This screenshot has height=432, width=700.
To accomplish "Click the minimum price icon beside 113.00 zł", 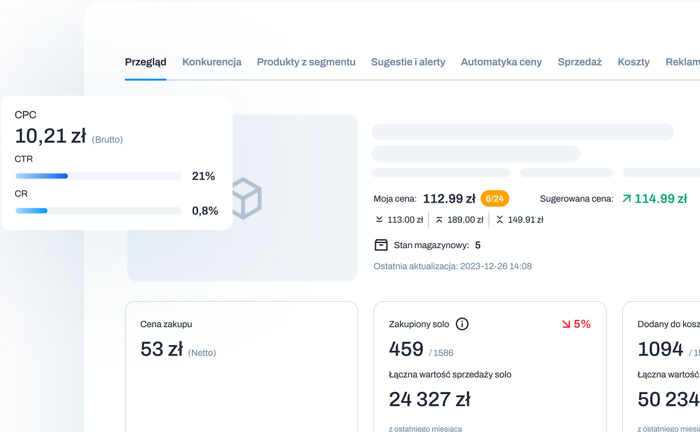I will 379,220.
